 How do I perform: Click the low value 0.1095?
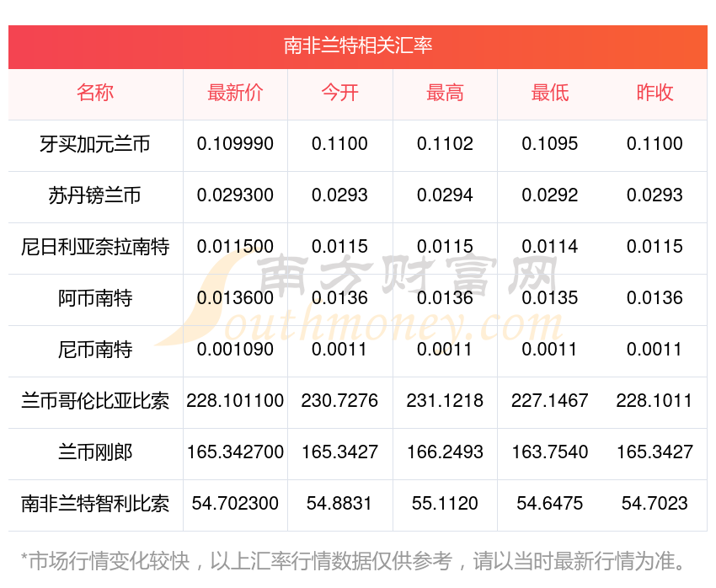tap(550, 144)
